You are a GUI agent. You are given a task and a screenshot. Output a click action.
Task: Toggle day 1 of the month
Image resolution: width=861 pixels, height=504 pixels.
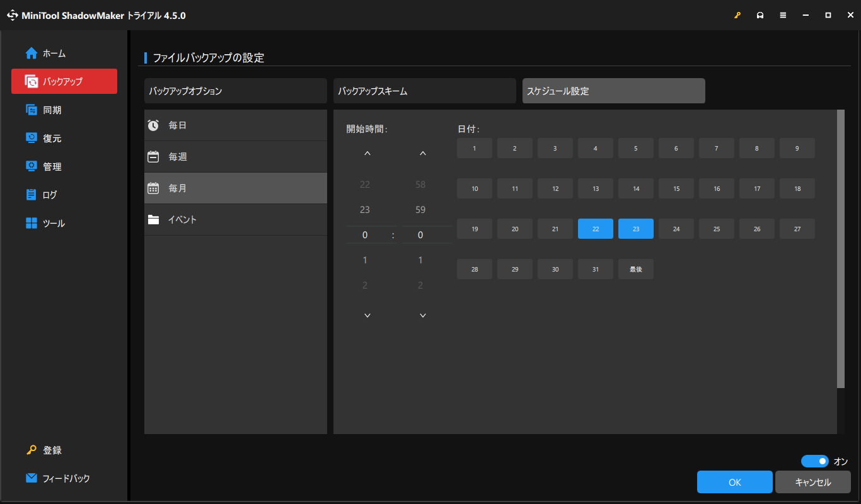coord(475,148)
